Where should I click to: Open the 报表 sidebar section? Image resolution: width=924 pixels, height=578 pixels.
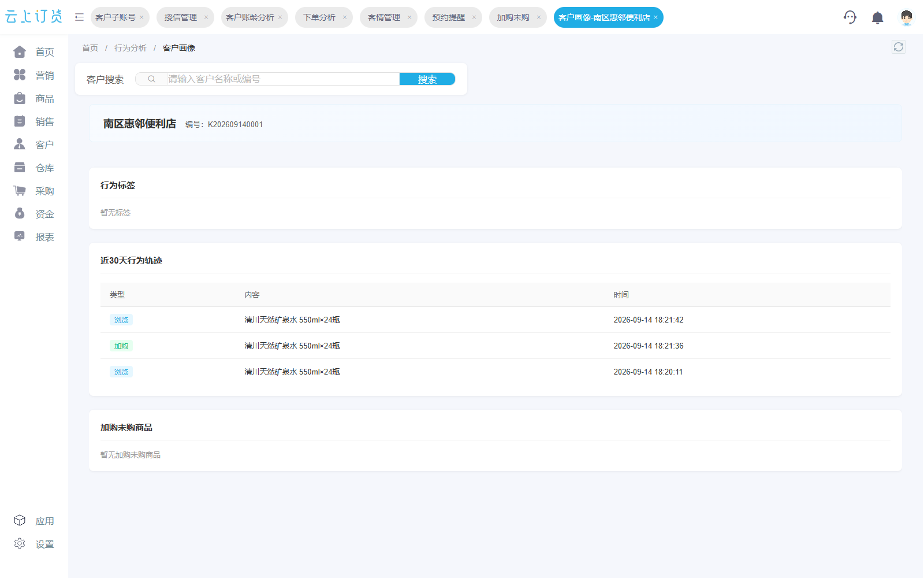coord(33,237)
